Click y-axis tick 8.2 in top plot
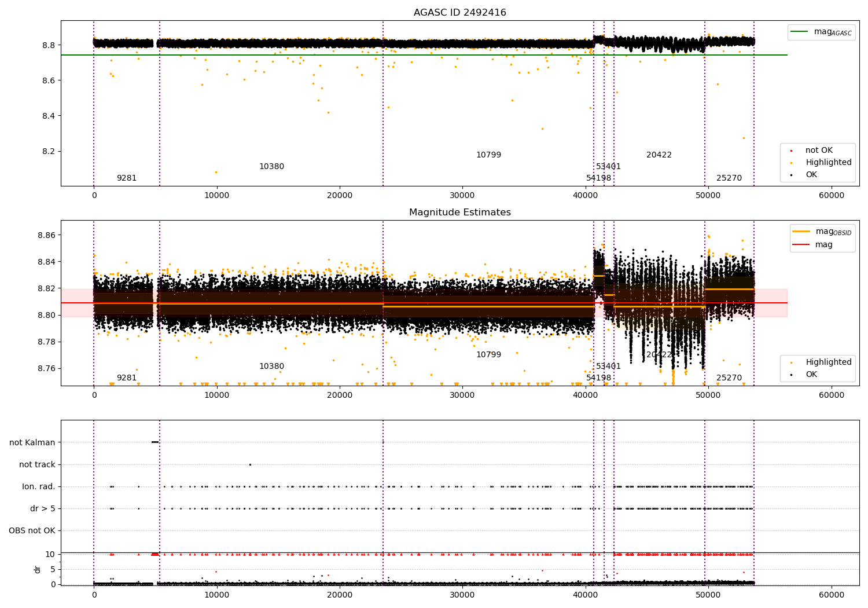 (49, 152)
